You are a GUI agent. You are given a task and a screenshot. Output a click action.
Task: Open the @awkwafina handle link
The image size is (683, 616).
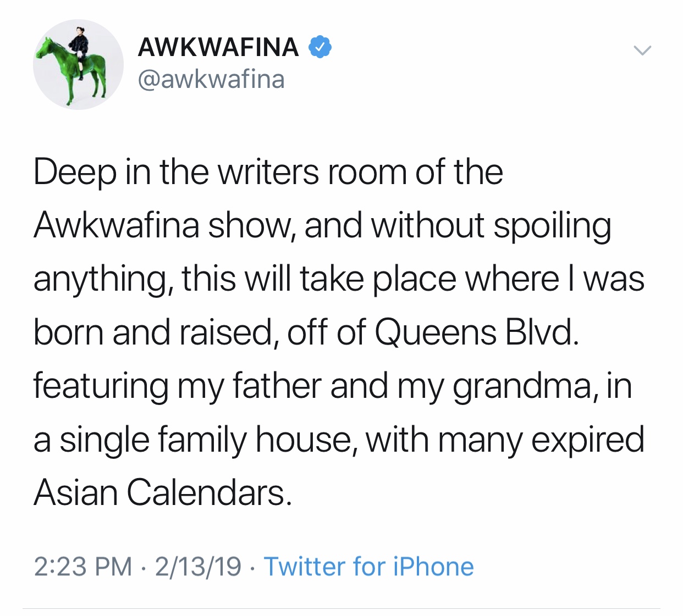click(211, 79)
